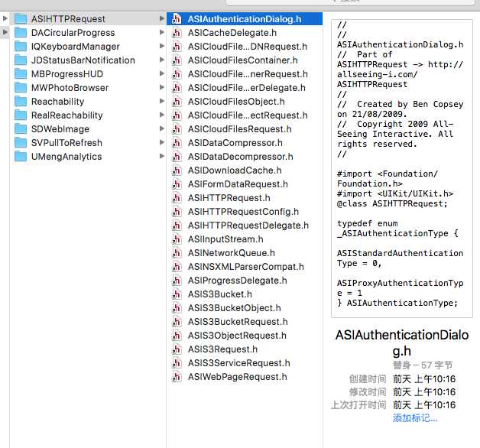
Task: Click header file icon for ASIDownloadCache.h
Action: 177,170
